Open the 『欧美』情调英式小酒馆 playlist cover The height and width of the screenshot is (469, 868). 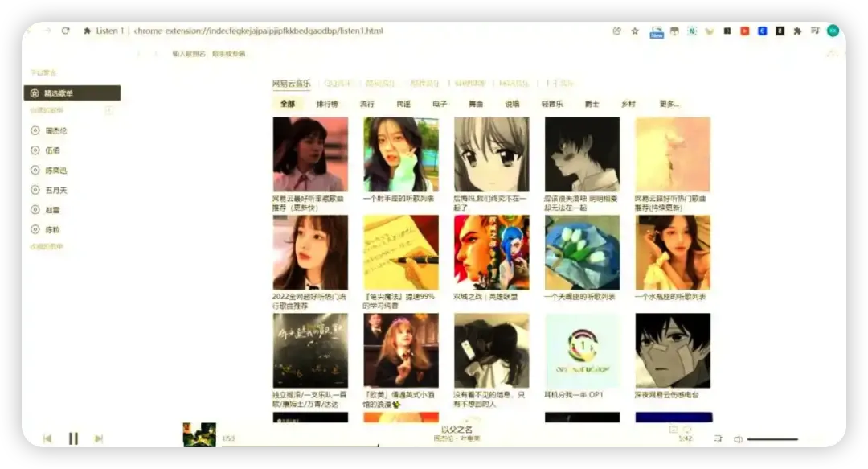[401, 351]
